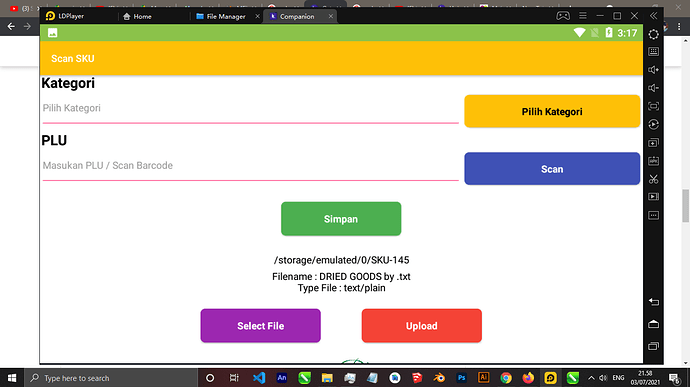Screen dimensions: 690x387
Task: Click the install APK sidebar icon
Action: 653,161
